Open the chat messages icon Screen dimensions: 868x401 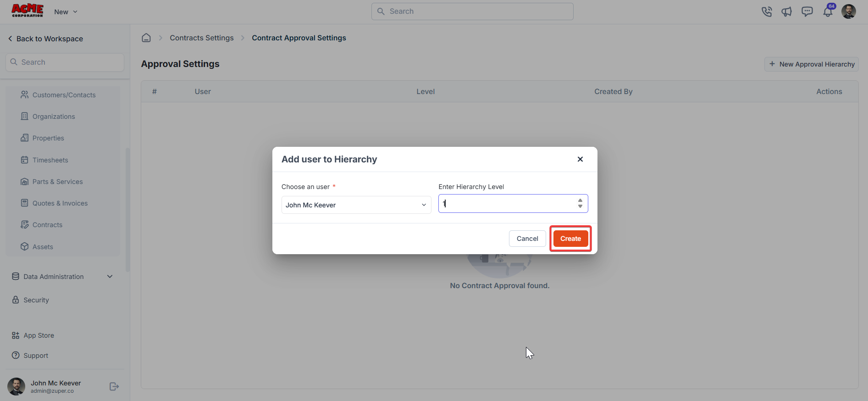[x=807, y=12]
